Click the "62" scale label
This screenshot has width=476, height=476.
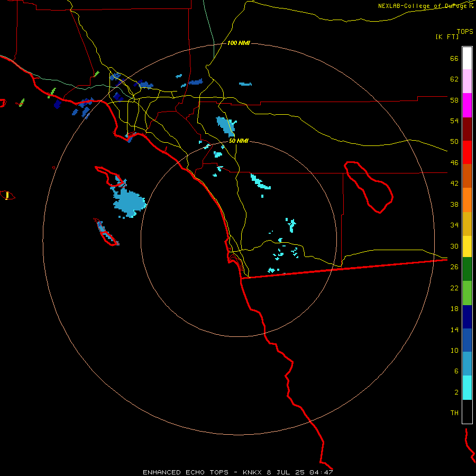pyautogui.click(x=454, y=79)
